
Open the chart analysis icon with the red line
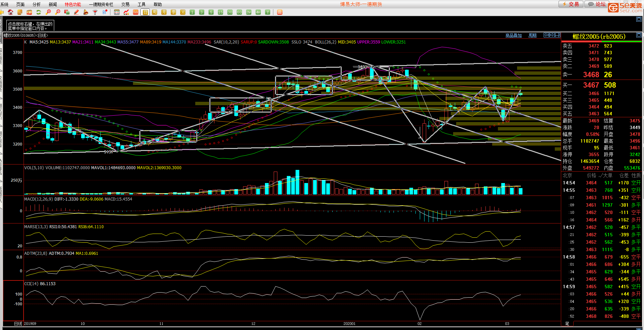click(x=126, y=12)
